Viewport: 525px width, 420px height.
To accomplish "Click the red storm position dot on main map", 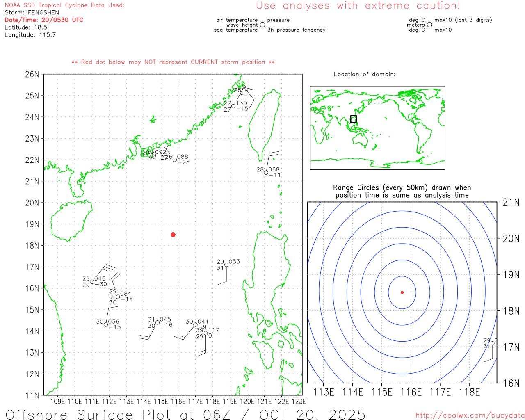I will point(173,235).
